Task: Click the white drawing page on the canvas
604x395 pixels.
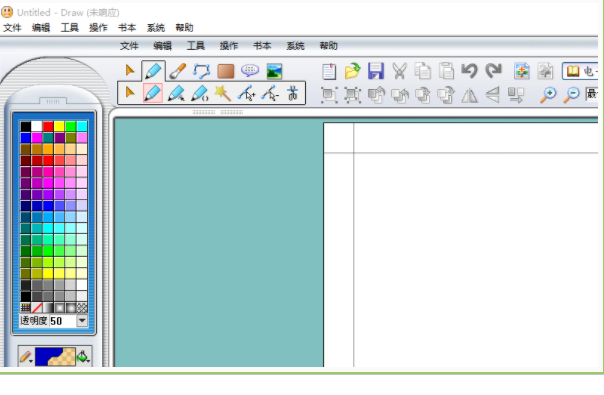Action: point(461,245)
